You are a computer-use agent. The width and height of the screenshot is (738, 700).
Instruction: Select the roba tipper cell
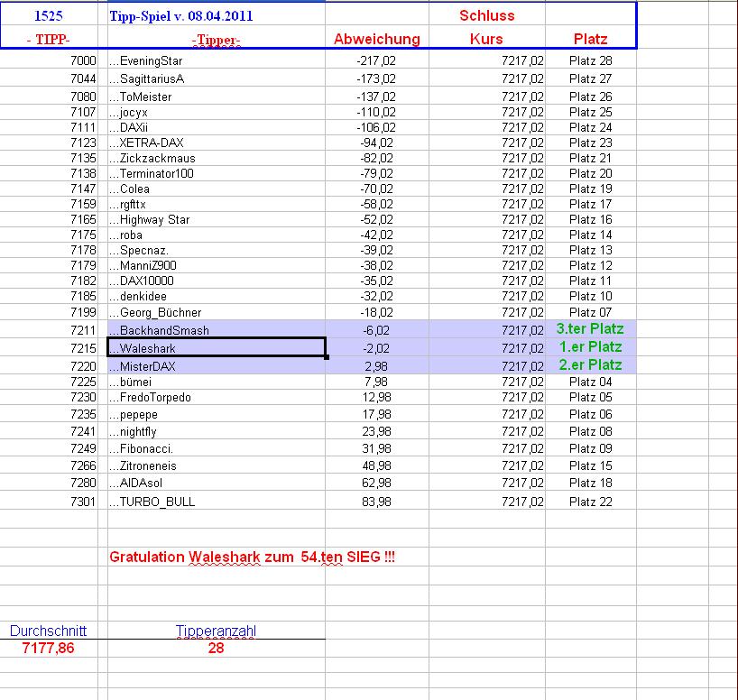point(216,235)
